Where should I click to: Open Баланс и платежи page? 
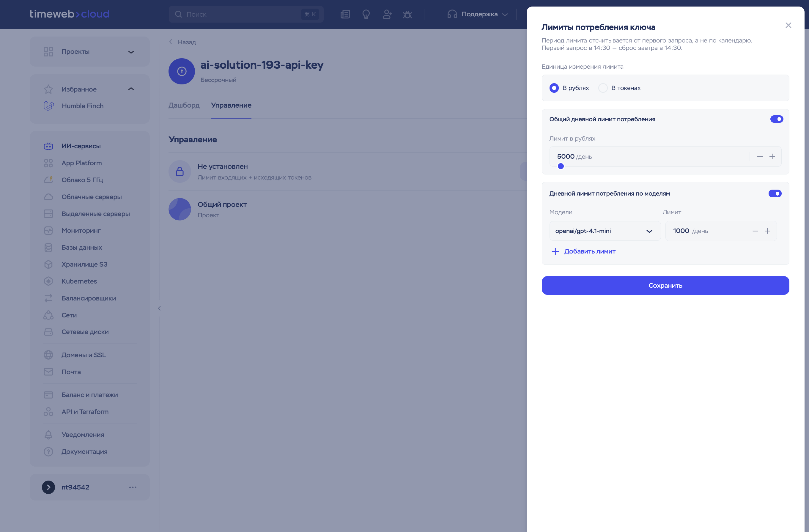tap(90, 395)
